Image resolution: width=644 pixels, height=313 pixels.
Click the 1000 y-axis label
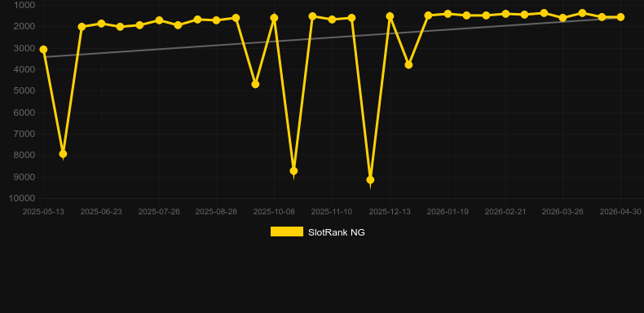point(24,6)
